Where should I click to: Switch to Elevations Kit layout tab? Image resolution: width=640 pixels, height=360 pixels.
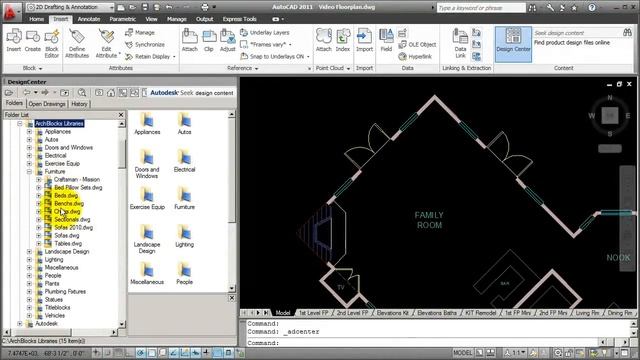[x=392, y=313]
